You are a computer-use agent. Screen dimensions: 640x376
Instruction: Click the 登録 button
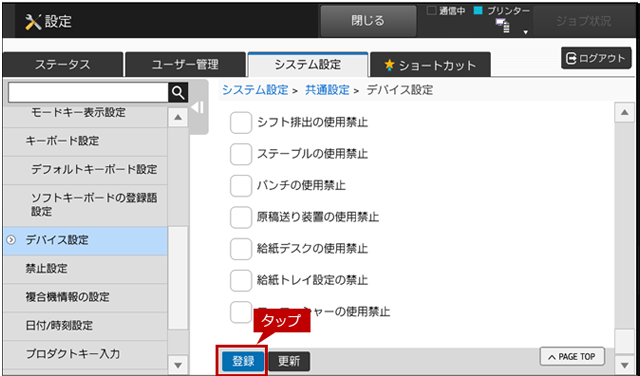point(243,361)
